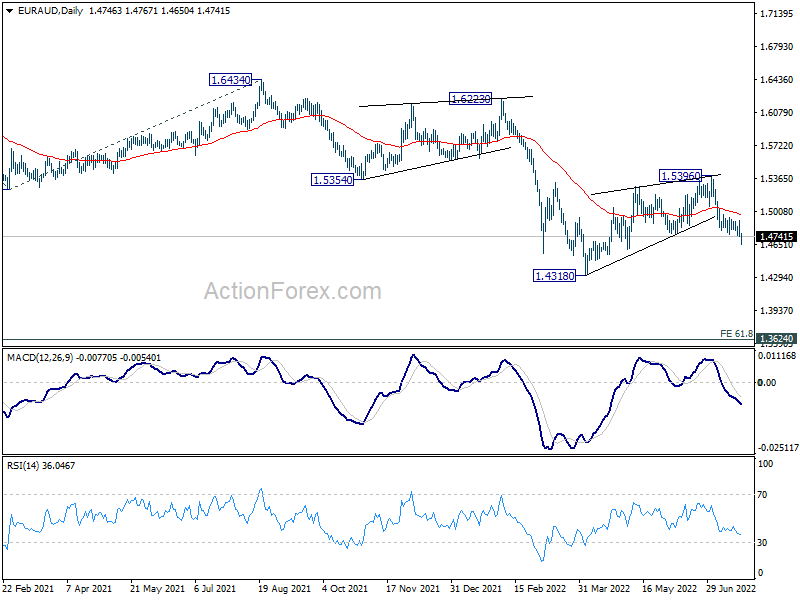The image size is (800, 600).
Task: Click the 6 Jul 2021 date label
Action: point(215,588)
